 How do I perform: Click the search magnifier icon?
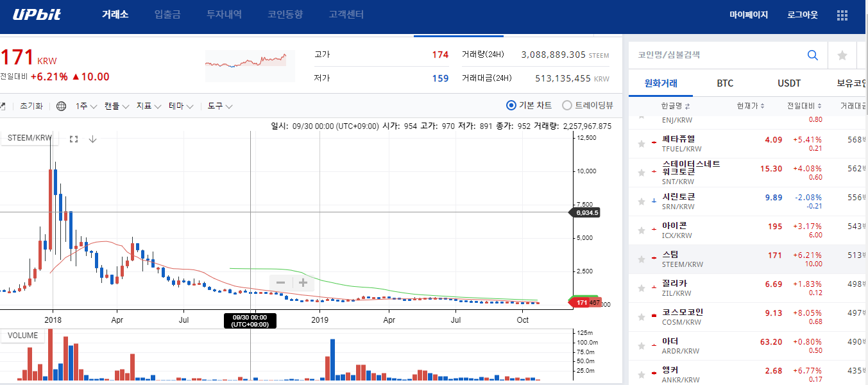coord(813,55)
